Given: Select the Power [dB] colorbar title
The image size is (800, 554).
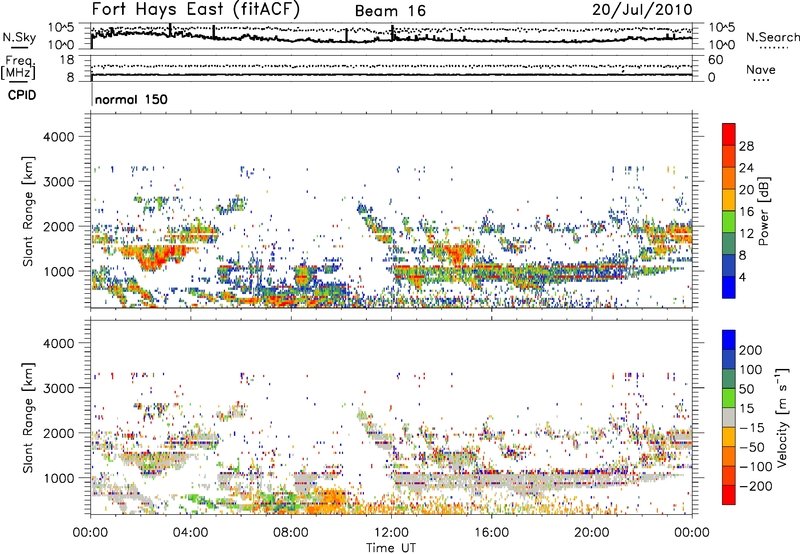Looking at the screenshot, I should pyautogui.click(x=764, y=211).
